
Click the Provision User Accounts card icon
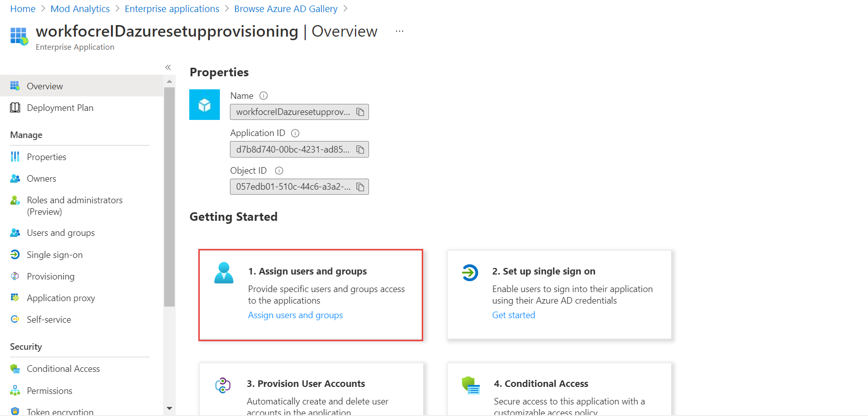pos(223,385)
